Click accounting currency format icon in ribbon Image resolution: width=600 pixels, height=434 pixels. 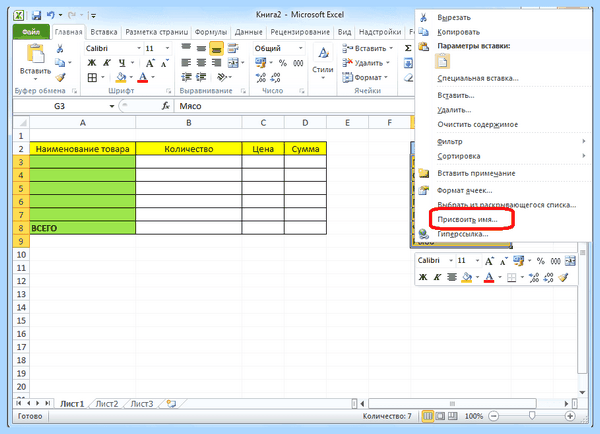(x=261, y=63)
